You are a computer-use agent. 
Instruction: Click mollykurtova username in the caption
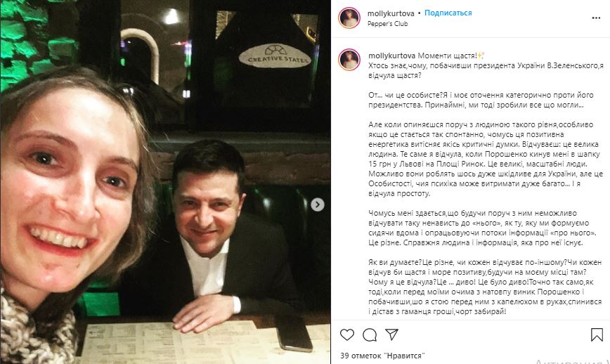391,56
